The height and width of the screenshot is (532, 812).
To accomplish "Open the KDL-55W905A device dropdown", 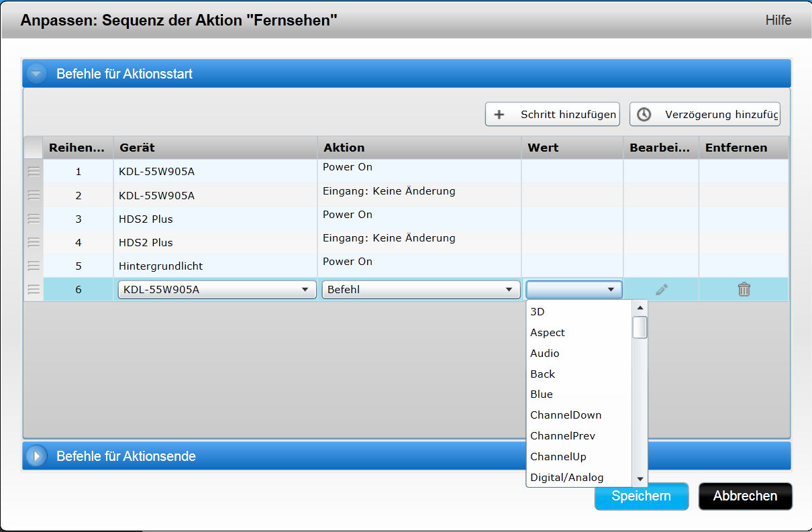I will (x=217, y=290).
